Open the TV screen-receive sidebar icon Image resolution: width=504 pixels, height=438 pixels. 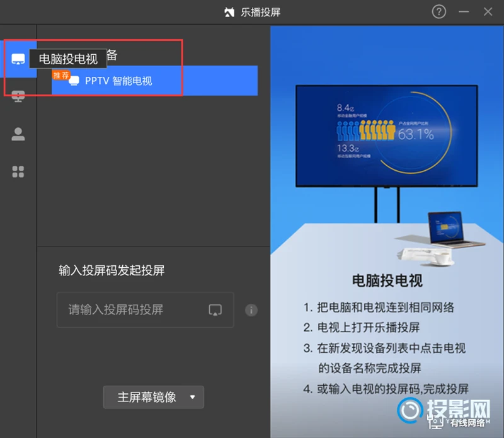point(18,96)
